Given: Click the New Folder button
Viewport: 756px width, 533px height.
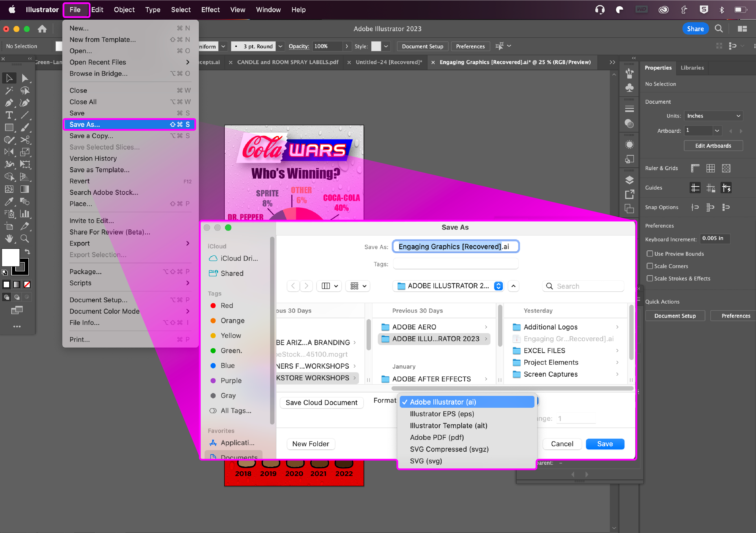Looking at the screenshot, I should pos(310,444).
